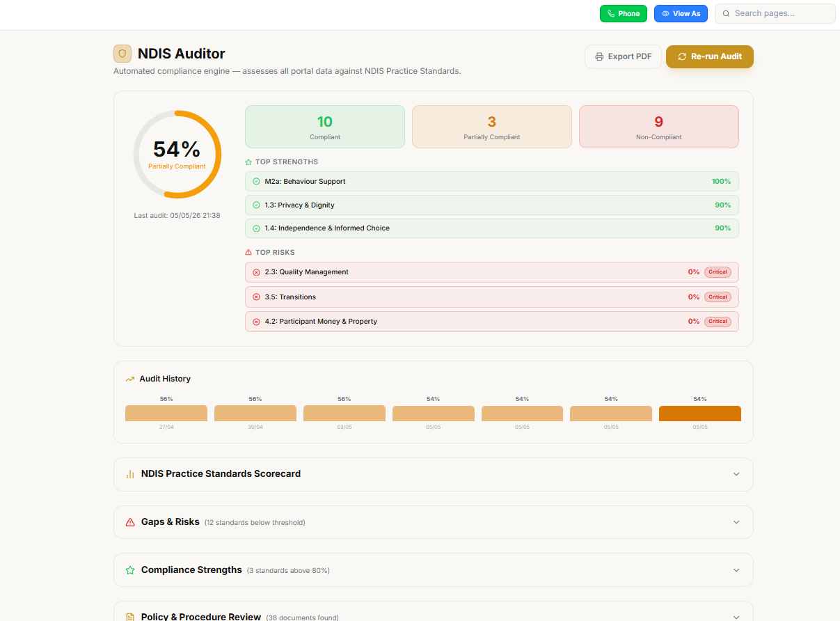Click the search magnifier icon
Image resolution: width=840 pixels, height=621 pixels.
[727, 13]
